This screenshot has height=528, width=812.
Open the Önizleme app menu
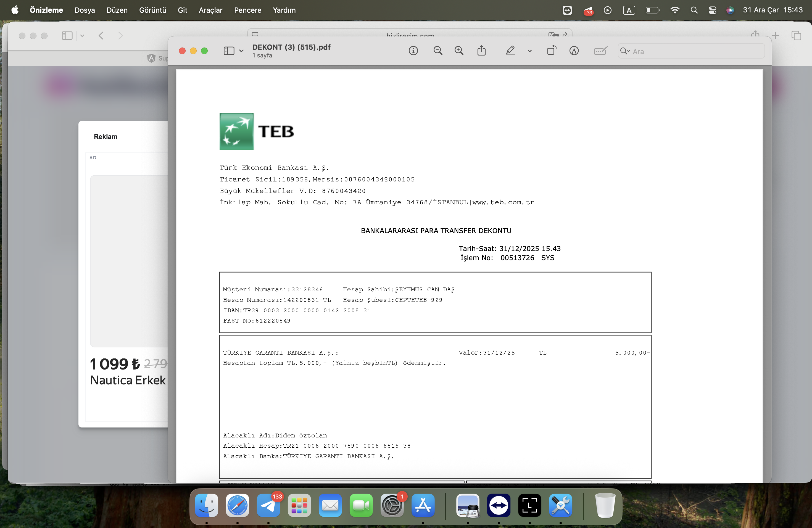point(46,10)
